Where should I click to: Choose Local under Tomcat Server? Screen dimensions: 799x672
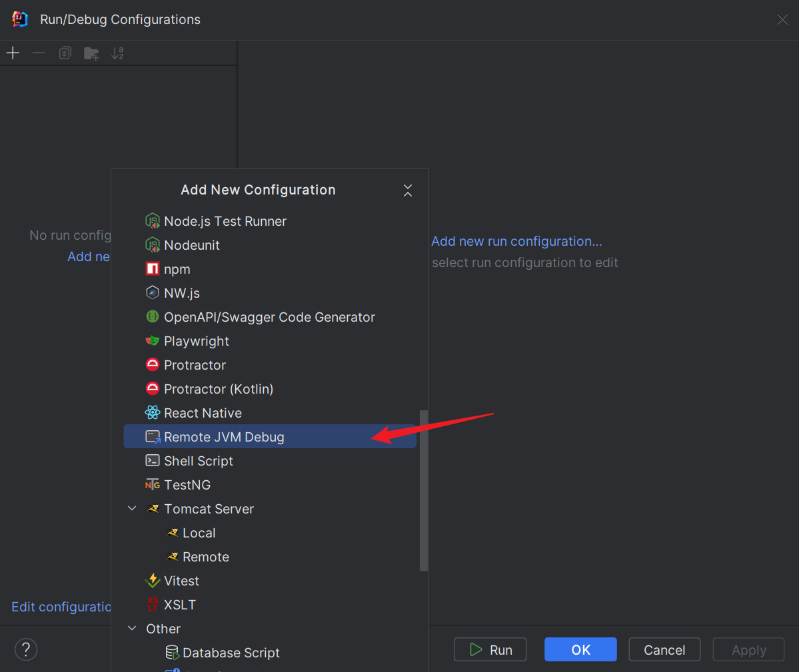270,533
